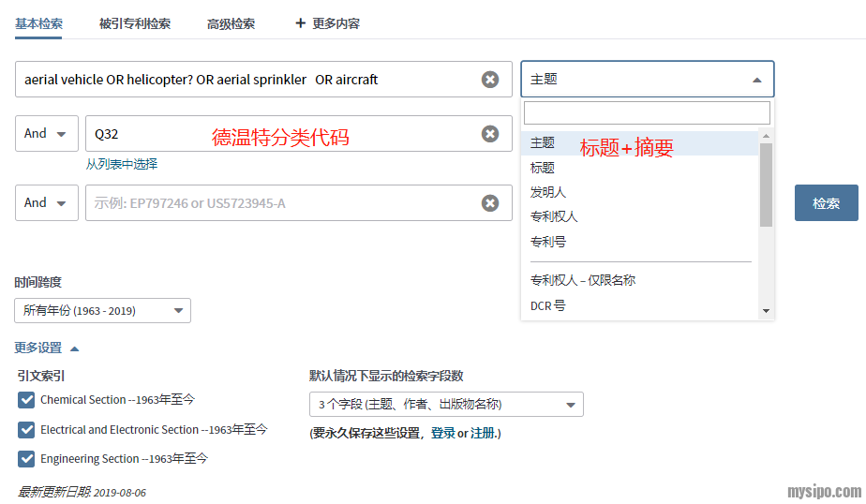Clear the Q32 search field
This screenshot has height=504, width=866.
[490, 134]
